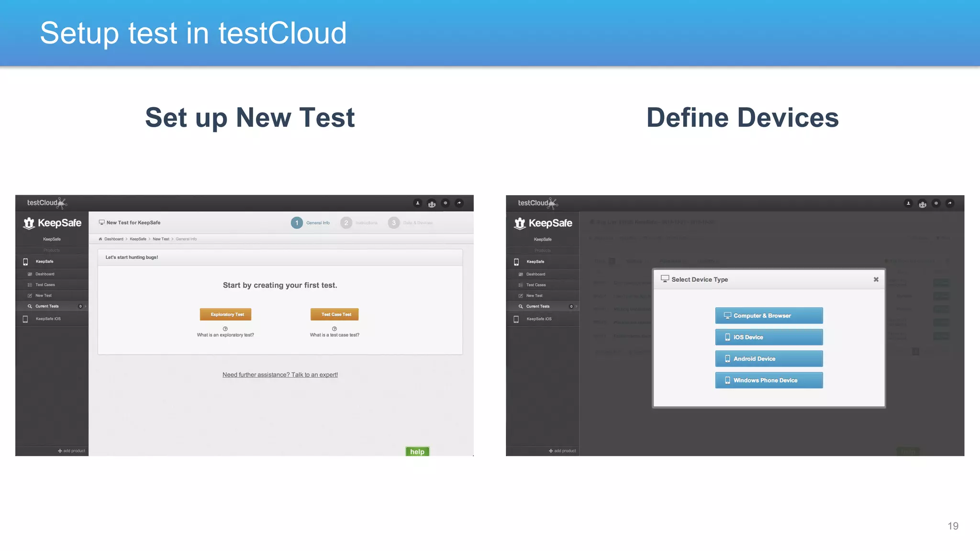The width and height of the screenshot is (980, 551).
Task: Select KeepSafe phone product in left sidebar
Action: click(52, 262)
